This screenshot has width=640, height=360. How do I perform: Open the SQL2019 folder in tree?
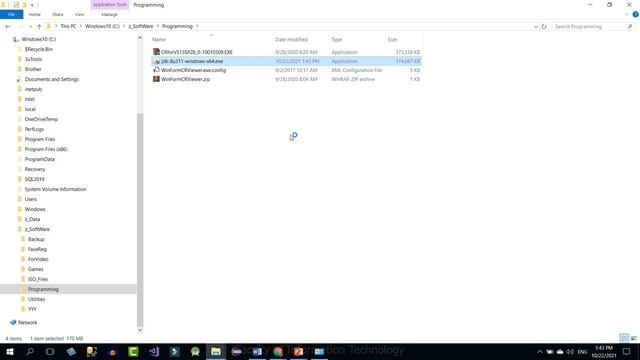coord(34,179)
